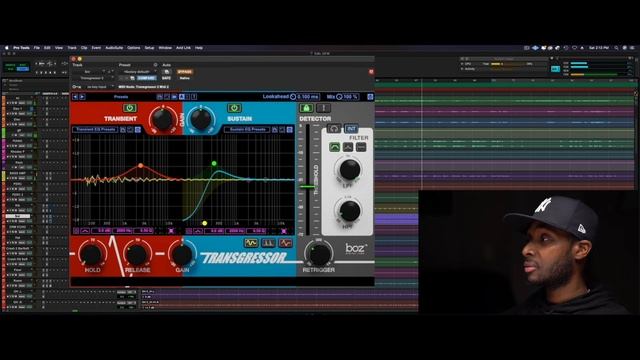
Task: Open the Apple menu
Action: (x=7, y=48)
